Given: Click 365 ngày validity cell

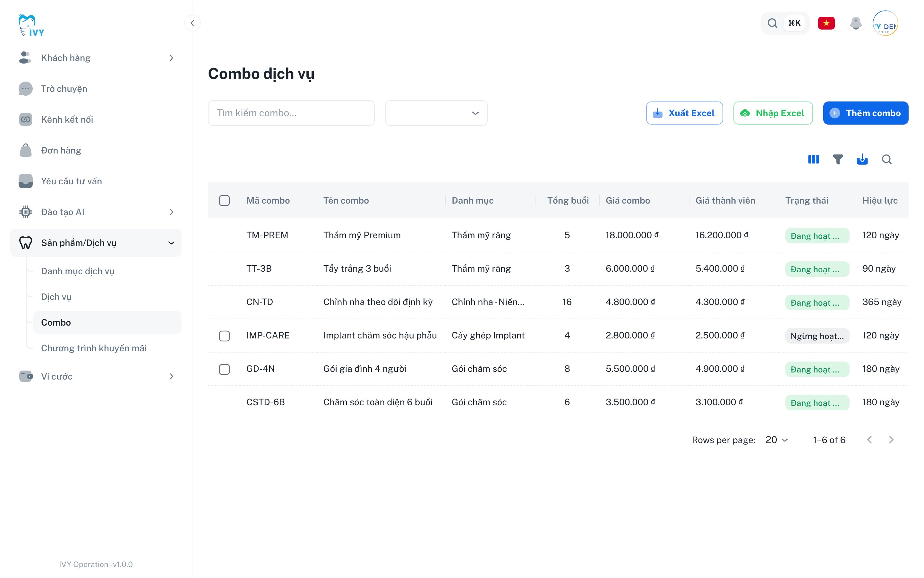Looking at the screenshot, I should pos(882,302).
